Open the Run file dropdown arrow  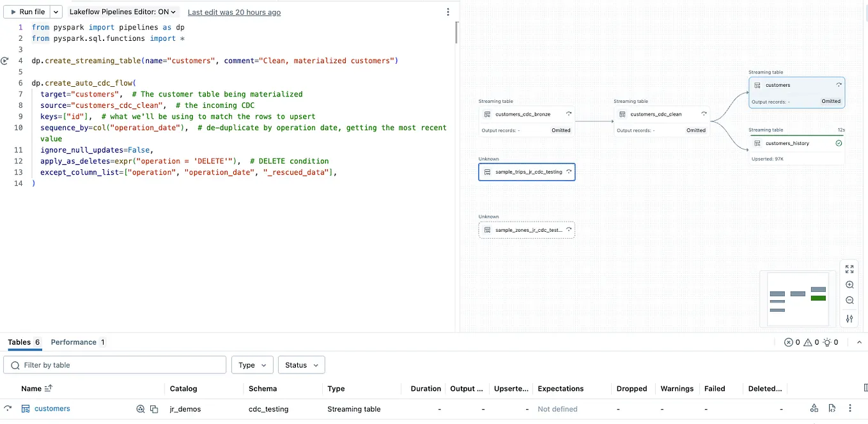pyautogui.click(x=56, y=11)
